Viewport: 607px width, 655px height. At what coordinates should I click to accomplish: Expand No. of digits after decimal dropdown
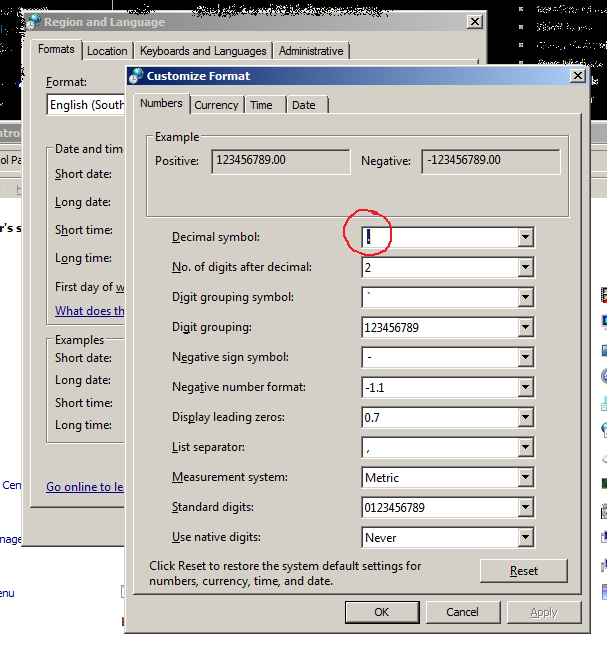525,268
